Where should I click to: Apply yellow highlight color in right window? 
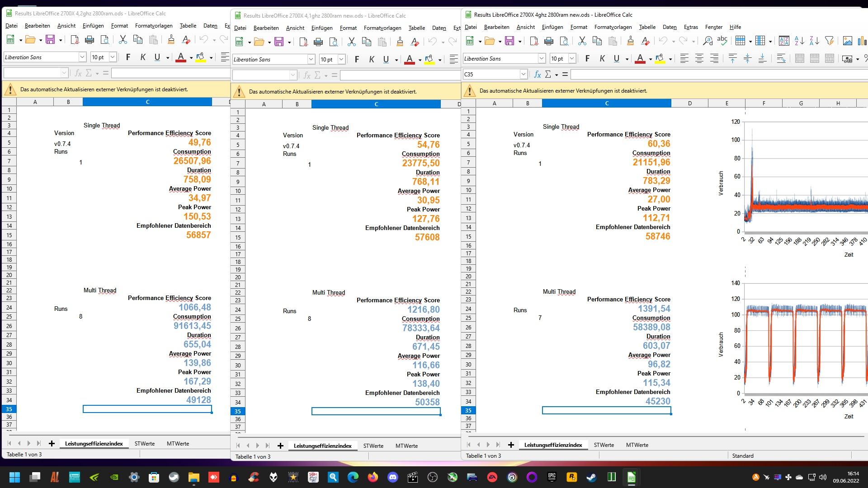pos(660,58)
